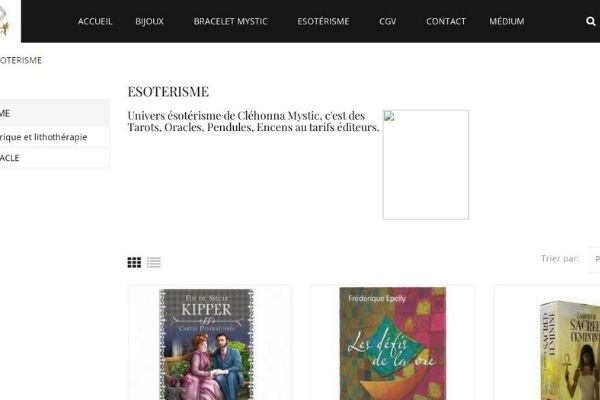Click the search magnifier icon
Image resolution: width=600 pixels, height=400 pixels.
(x=591, y=21)
